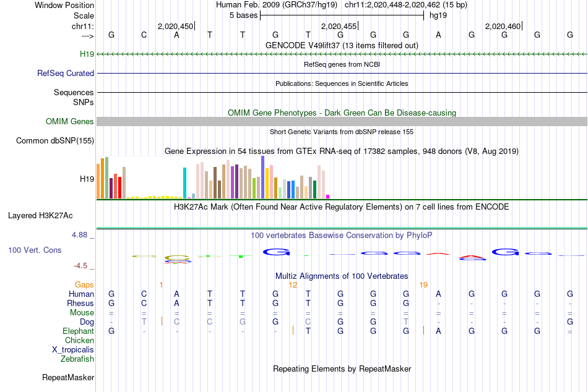Click 'Human Feb. 2009 (GRCh37/hg19)' assembly text
Image resolution: width=588 pixels, height=392 pixels.
[277, 5]
